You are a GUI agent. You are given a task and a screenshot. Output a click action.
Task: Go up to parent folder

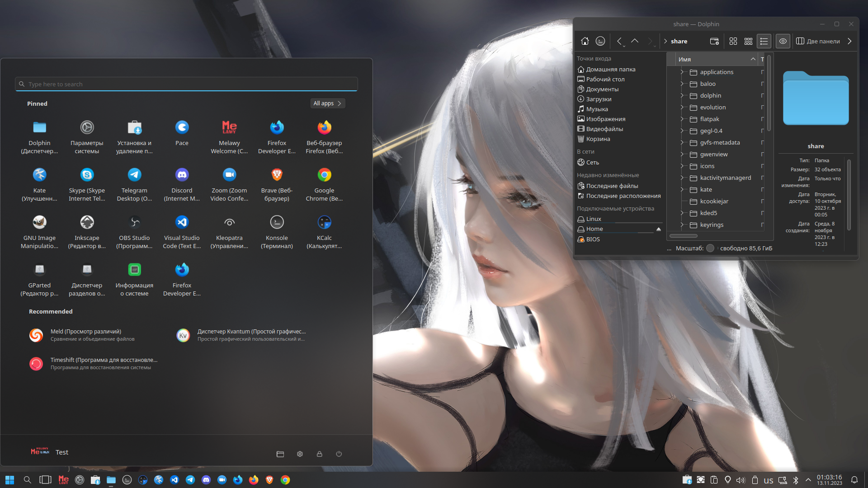click(x=635, y=41)
